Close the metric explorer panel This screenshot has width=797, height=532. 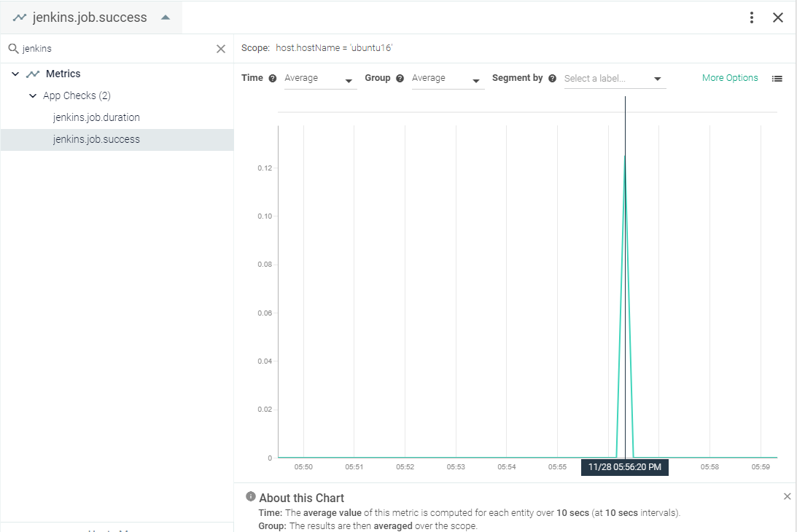coord(778,17)
